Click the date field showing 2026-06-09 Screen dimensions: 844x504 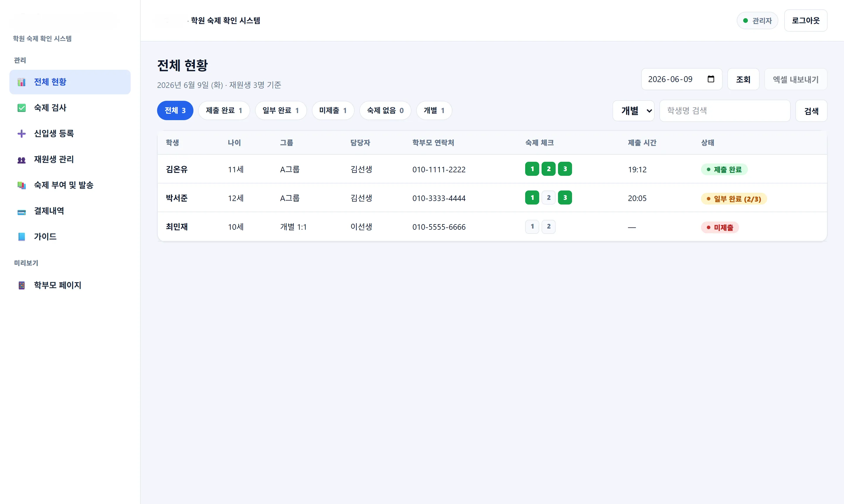682,79
